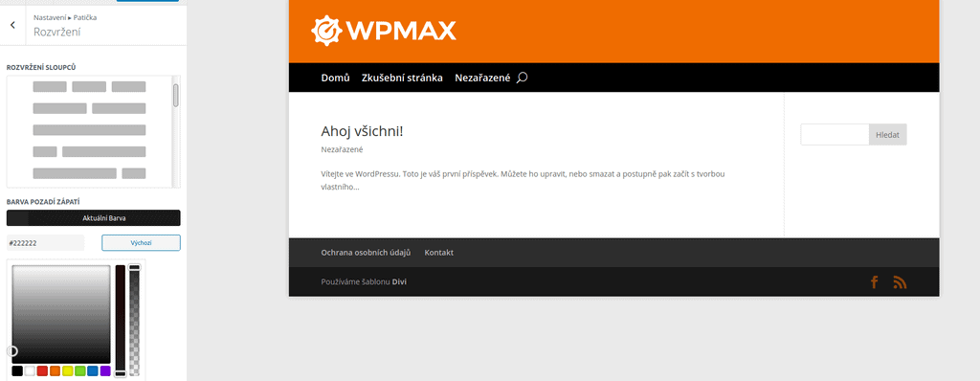Open the Zkušební stránka menu item

402,78
